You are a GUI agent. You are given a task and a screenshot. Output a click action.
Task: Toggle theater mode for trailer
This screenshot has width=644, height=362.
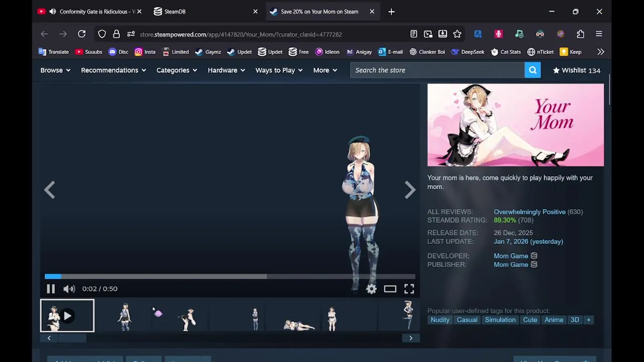[390, 289]
